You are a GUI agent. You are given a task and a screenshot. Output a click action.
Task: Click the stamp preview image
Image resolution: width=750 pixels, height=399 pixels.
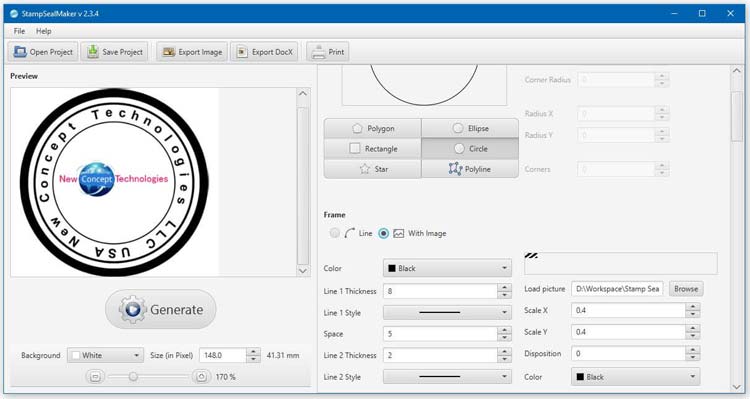coord(115,182)
